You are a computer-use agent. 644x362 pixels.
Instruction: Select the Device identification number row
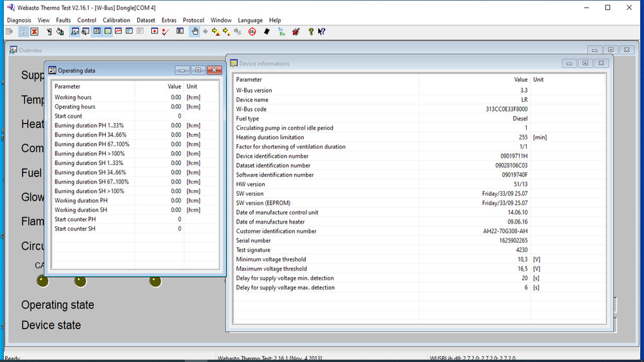(x=419, y=156)
